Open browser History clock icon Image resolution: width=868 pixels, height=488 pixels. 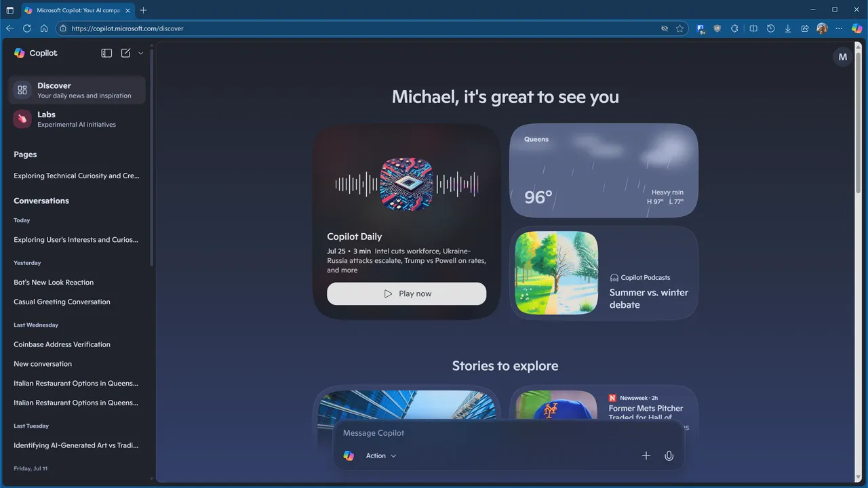771,28
